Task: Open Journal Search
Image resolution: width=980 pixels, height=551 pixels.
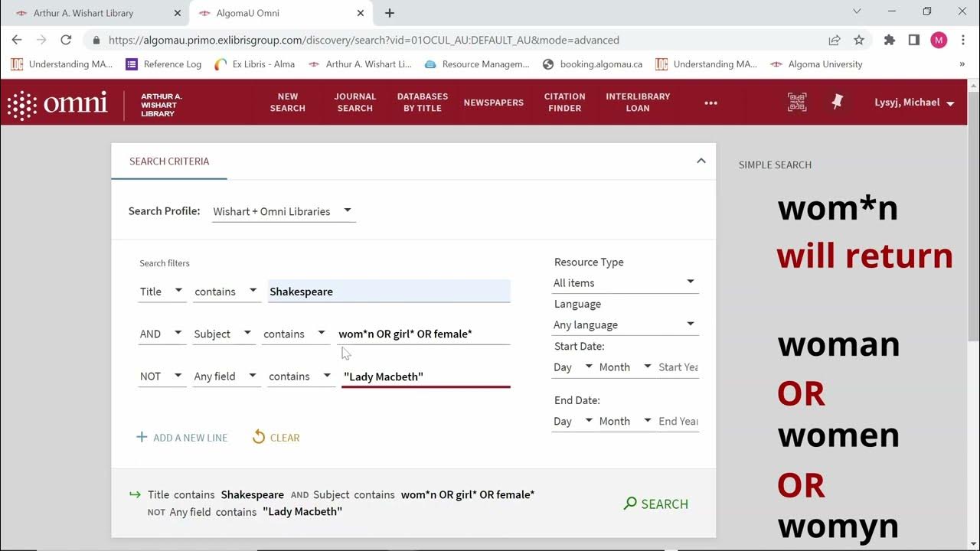Action: pos(355,103)
